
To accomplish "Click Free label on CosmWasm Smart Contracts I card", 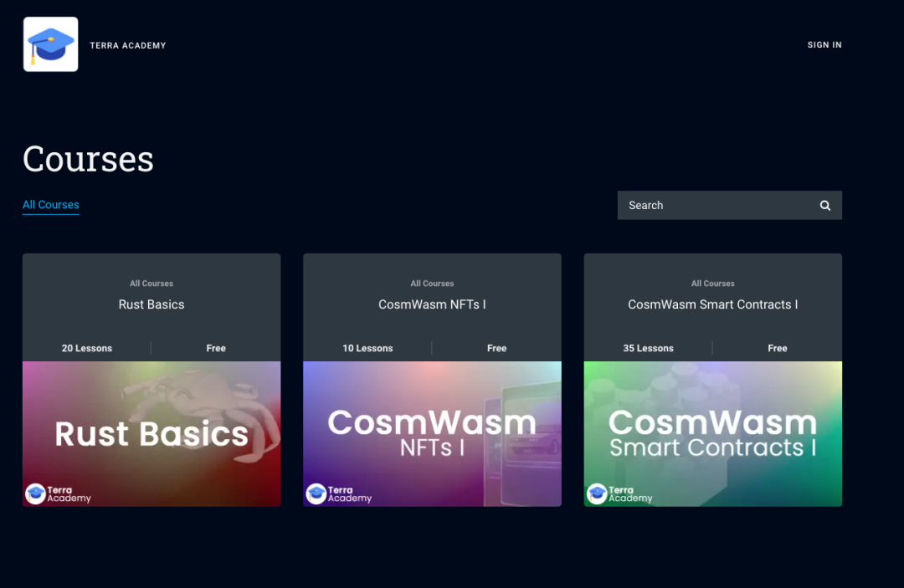I will [x=777, y=349].
